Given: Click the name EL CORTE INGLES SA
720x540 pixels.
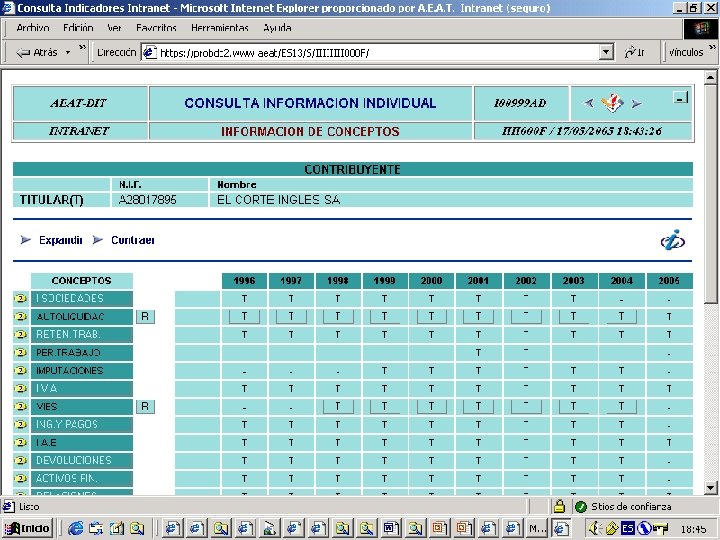Looking at the screenshot, I should [278, 200].
